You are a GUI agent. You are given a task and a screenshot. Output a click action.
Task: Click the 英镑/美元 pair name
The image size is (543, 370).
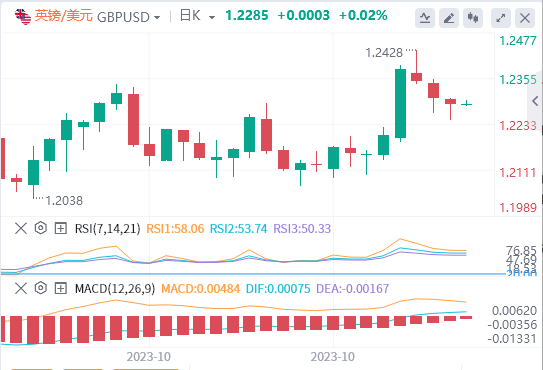63,16
